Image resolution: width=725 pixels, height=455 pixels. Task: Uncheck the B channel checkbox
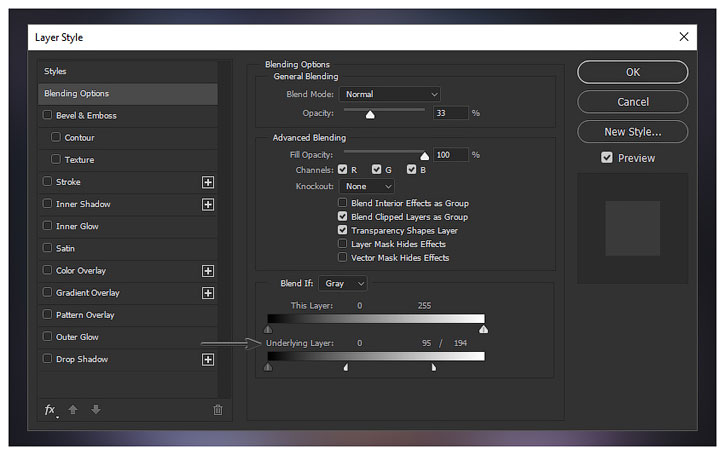click(412, 169)
